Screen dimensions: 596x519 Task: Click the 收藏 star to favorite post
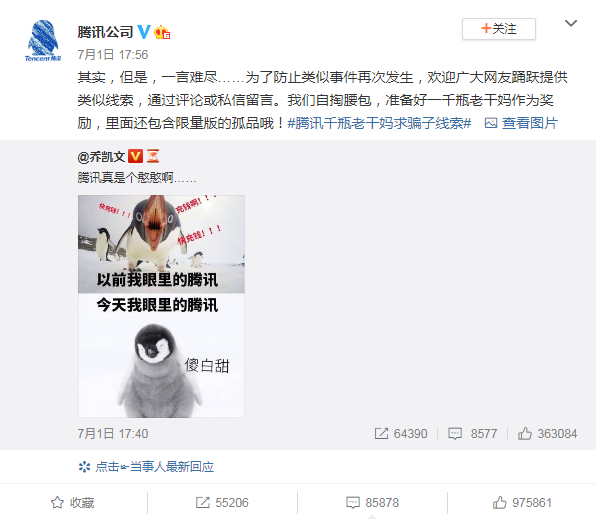(x=73, y=503)
